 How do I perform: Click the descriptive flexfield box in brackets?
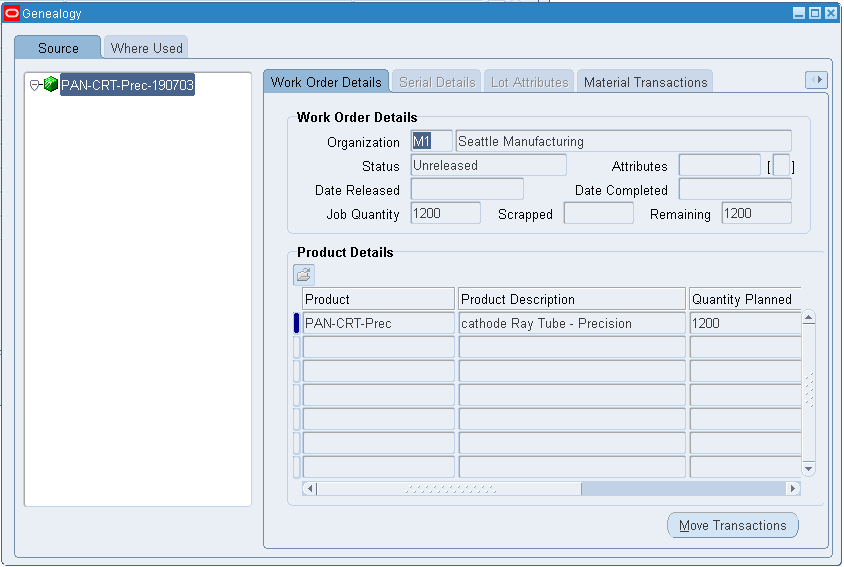[x=781, y=165]
